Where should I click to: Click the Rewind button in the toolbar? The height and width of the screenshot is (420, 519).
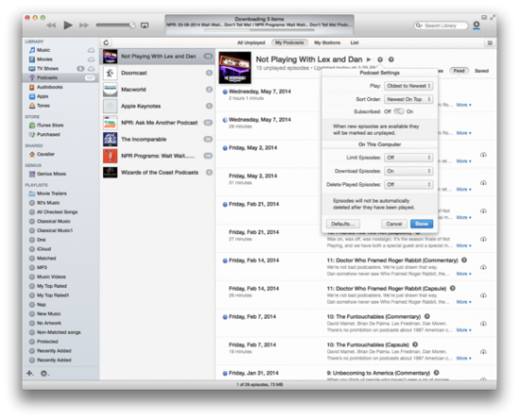(x=51, y=25)
